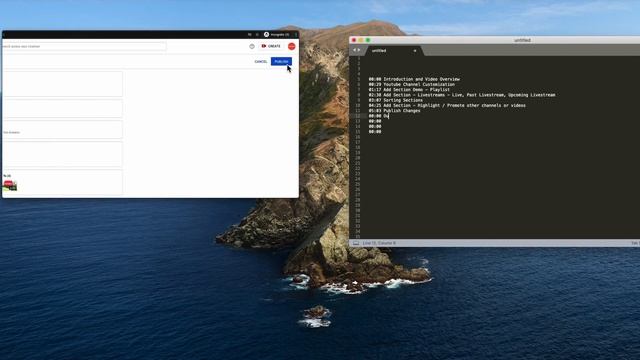Toggle the side bar icon in status bar

(x=356, y=243)
